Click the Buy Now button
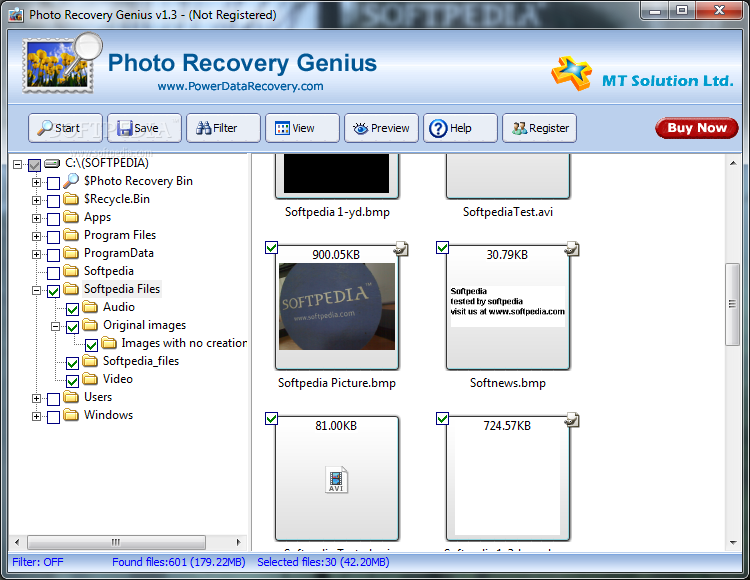Screen dimensions: 750x580 [696, 128]
